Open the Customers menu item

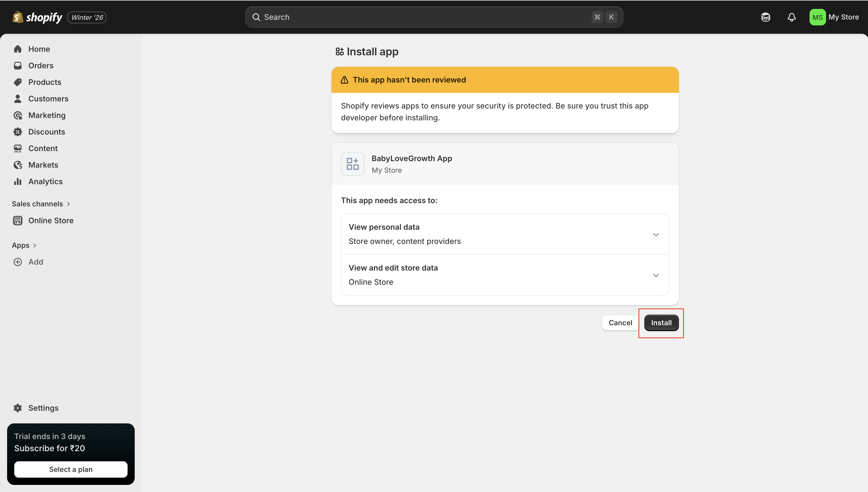pyautogui.click(x=48, y=99)
